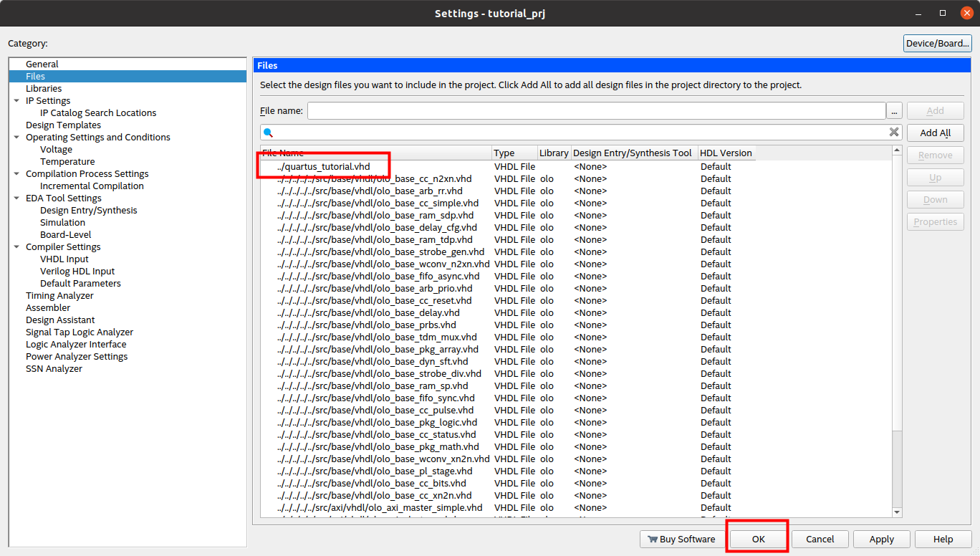
Task: Select the ../quartus_tutorial.vhd file row
Action: 576,167
